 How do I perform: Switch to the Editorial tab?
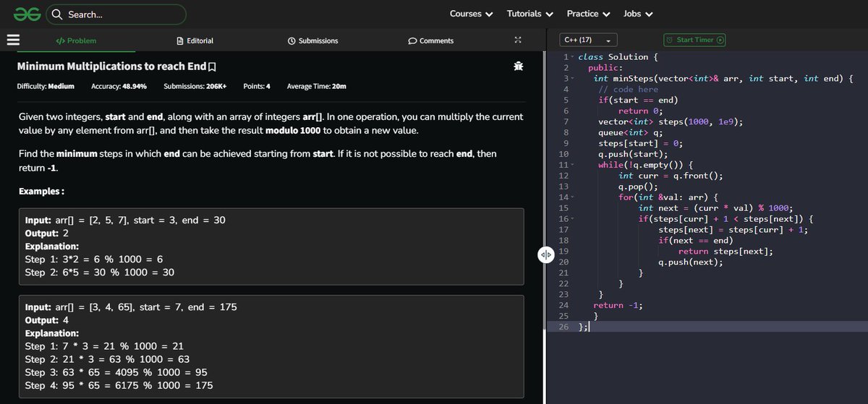point(195,40)
